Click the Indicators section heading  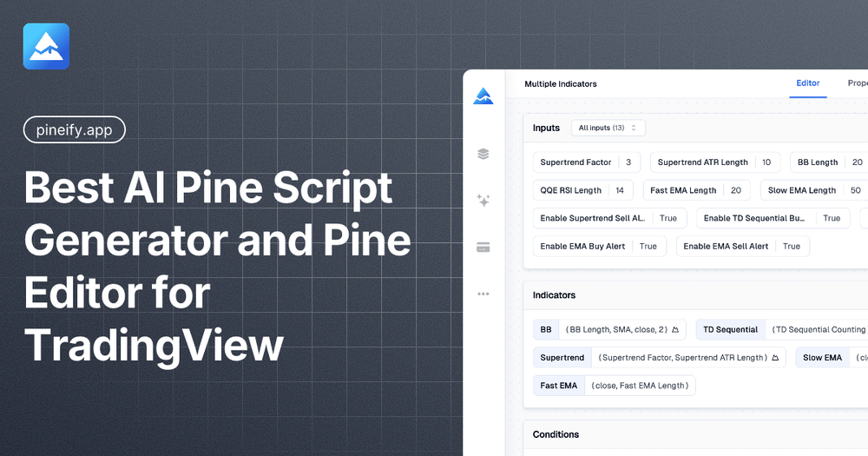tap(554, 295)
